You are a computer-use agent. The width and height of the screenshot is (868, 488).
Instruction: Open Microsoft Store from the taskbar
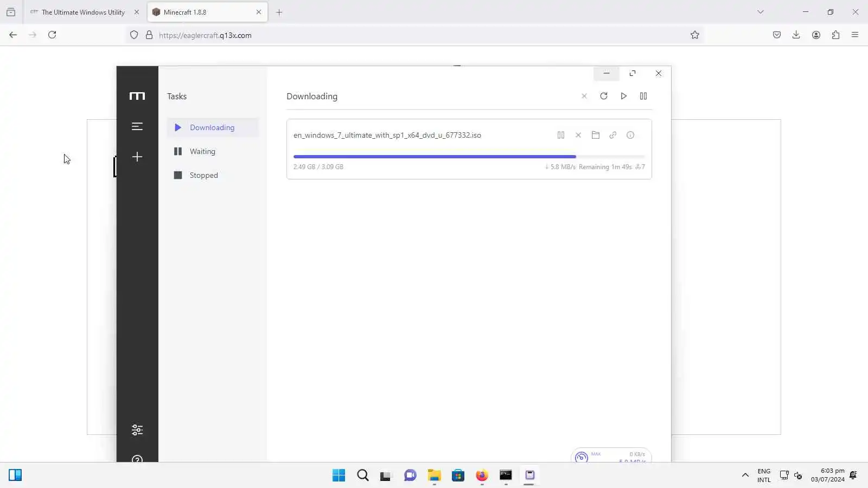[x=458, y=476]
